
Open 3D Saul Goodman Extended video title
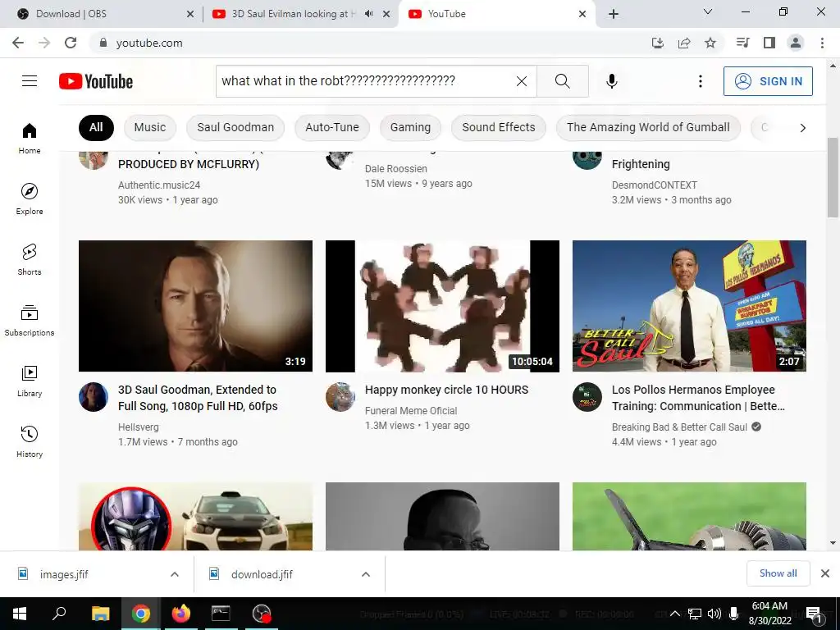[198, 398]
